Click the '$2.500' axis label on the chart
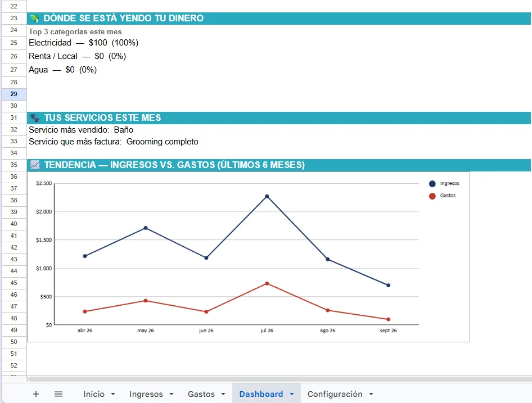The image size is (532, 403). pyautogui.click(x=44, y=184)
